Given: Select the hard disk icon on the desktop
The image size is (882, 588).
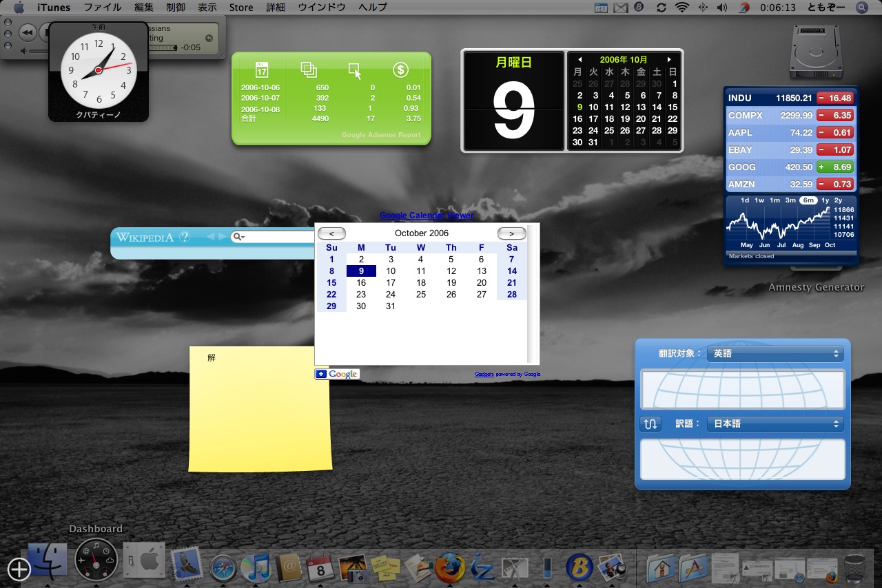Looking at the screenshot, I should (x=817, y=52).
